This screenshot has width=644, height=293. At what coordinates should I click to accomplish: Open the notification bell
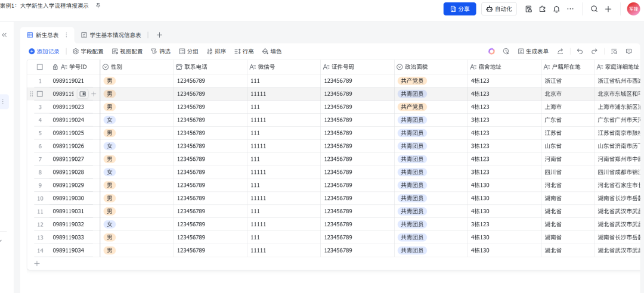(556, 9)
